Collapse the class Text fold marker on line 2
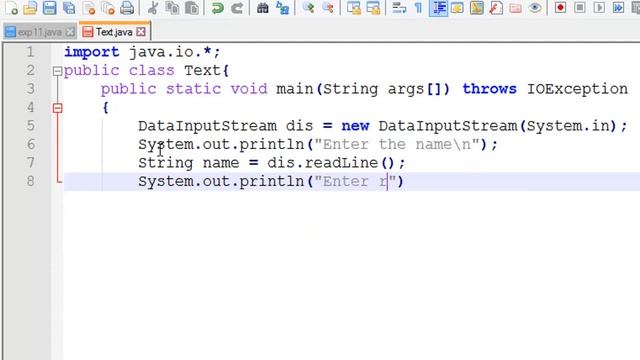 [x=58, y=71]
